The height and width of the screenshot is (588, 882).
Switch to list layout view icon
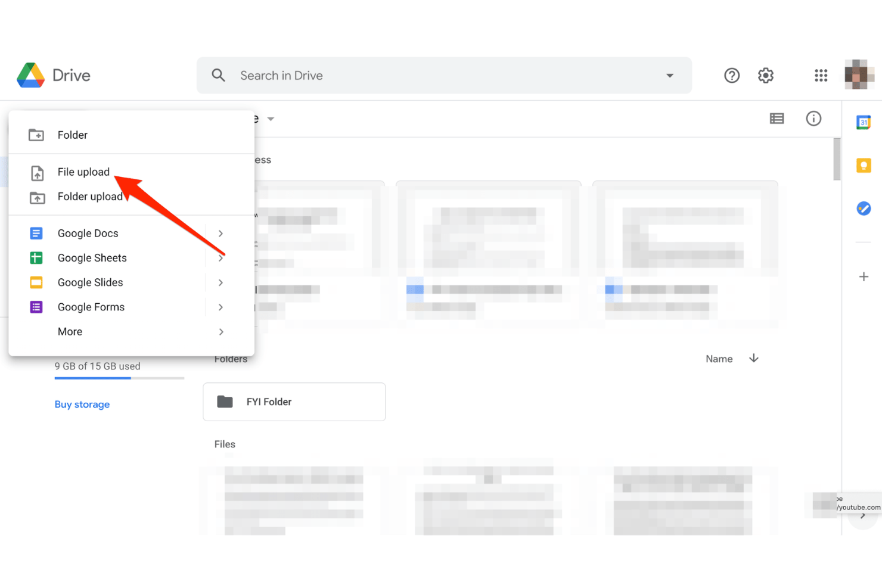coord(777,119)
